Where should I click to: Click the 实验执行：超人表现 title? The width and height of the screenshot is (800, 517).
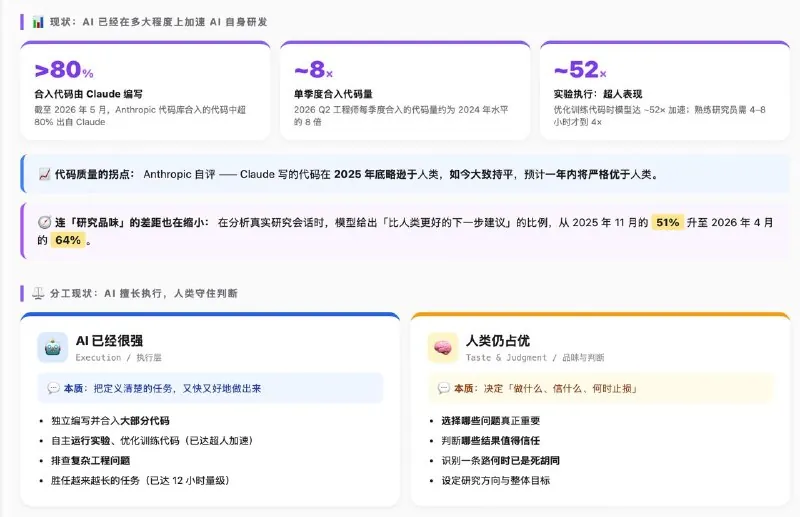pyautogui.click(x=598, y=94)
